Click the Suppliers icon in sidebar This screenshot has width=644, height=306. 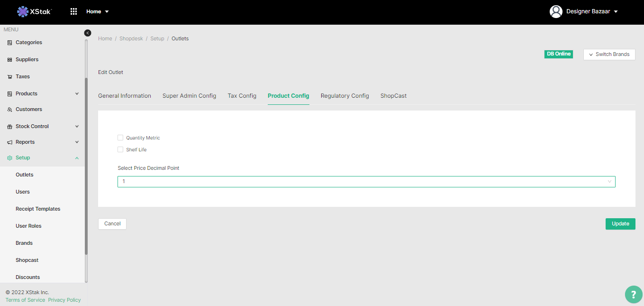click(10, 60)
